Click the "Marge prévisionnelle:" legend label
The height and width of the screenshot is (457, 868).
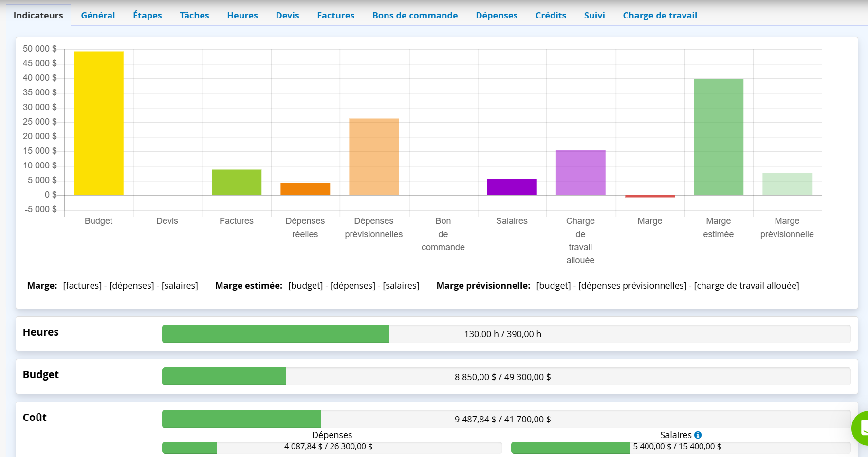tap(483, 286)
